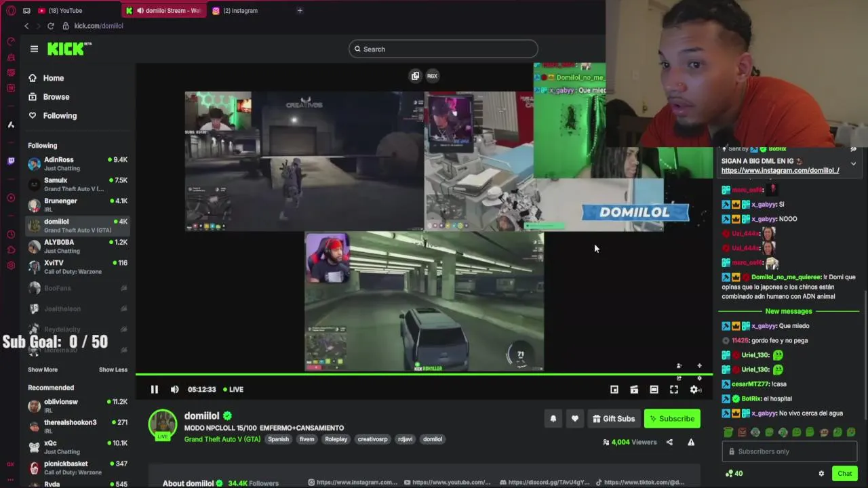Viewport: 868px width, 488px height.
Task: Switch to the YouTube tab
Action: pyautogui.click(x=64, y=10)
